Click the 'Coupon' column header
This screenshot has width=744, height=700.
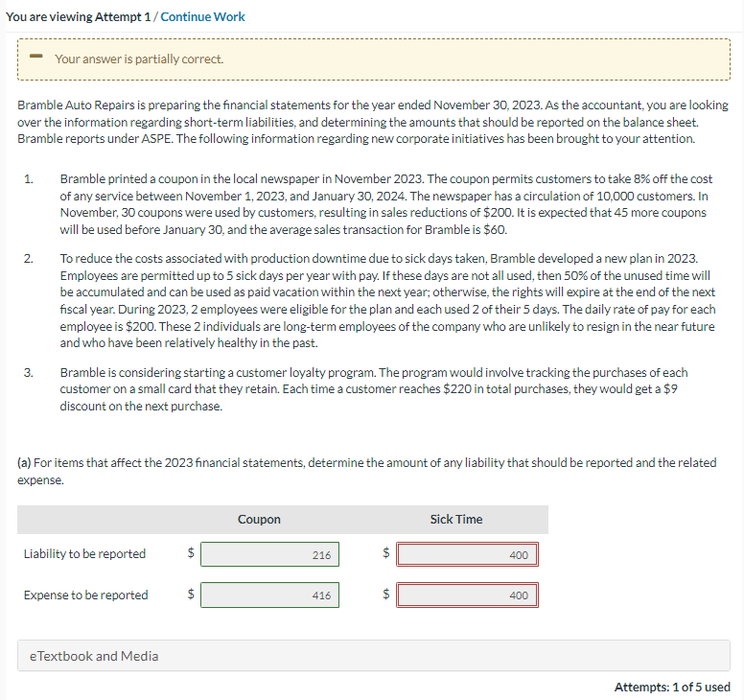pos(259,519)
